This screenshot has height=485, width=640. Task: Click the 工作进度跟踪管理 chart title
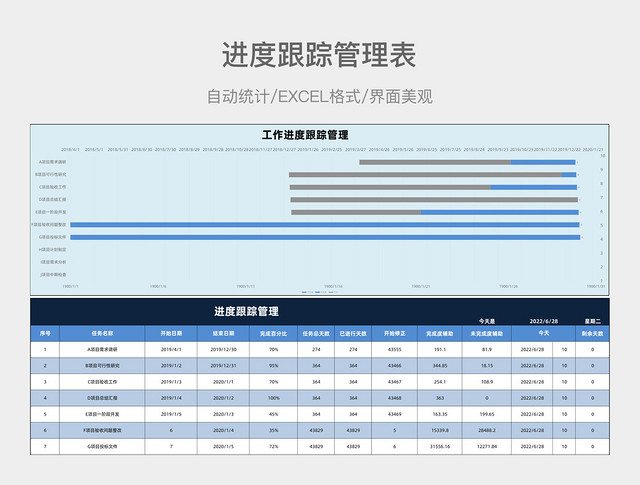[x=305, y=135]
